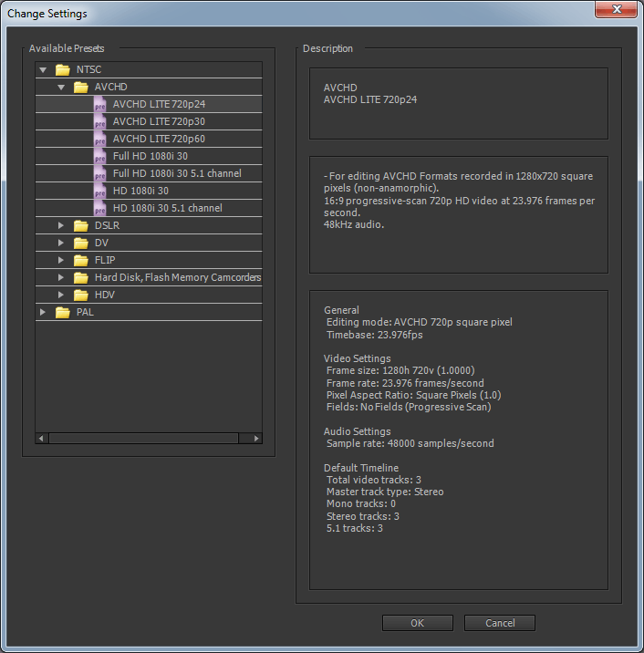Select the Full HD 1080i 30 preset
Image resolution: width=644 pixels, height=653 pixels.
point(149,156)
